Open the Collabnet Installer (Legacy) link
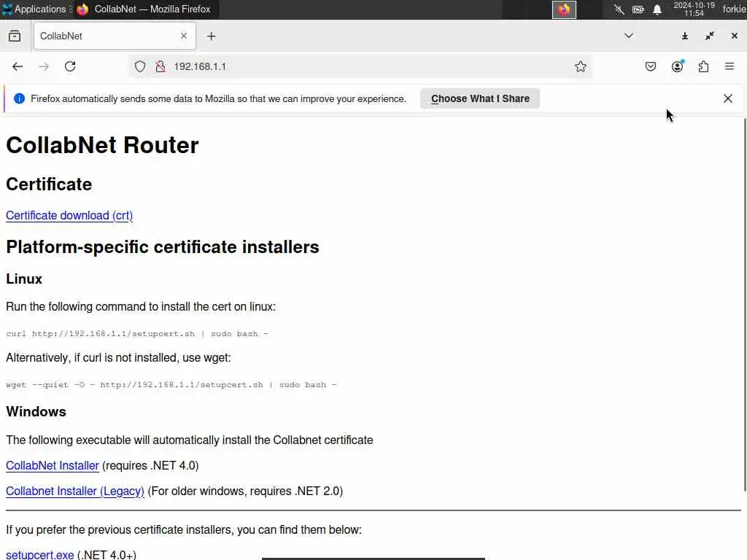 pos(75,491)
